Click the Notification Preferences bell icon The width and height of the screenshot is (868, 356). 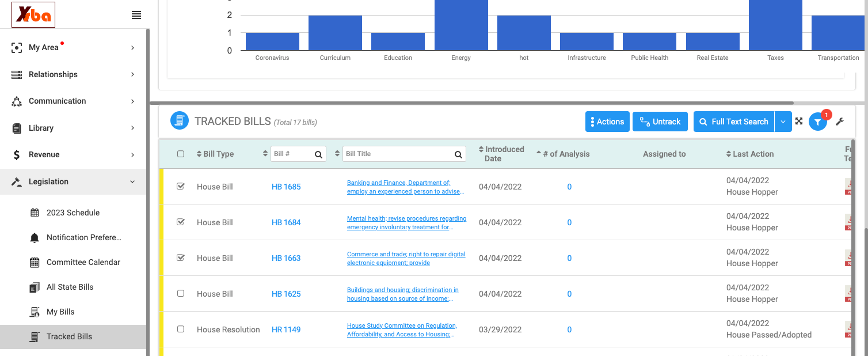point(35,237)
